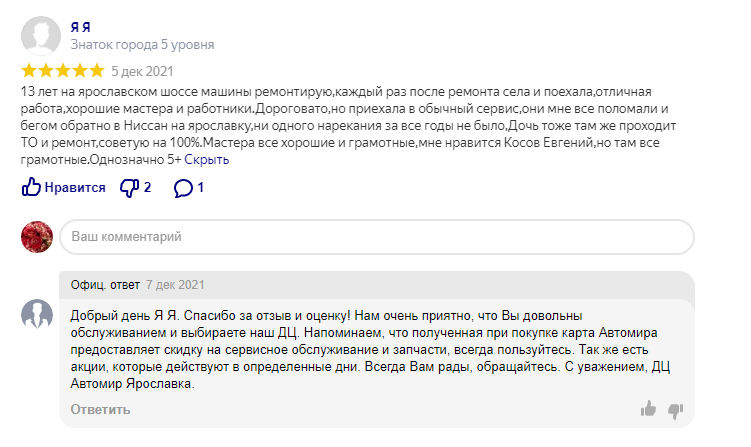
Task: Downvote the official answer with the thumbs-down icon
Action: coord(675,411)
